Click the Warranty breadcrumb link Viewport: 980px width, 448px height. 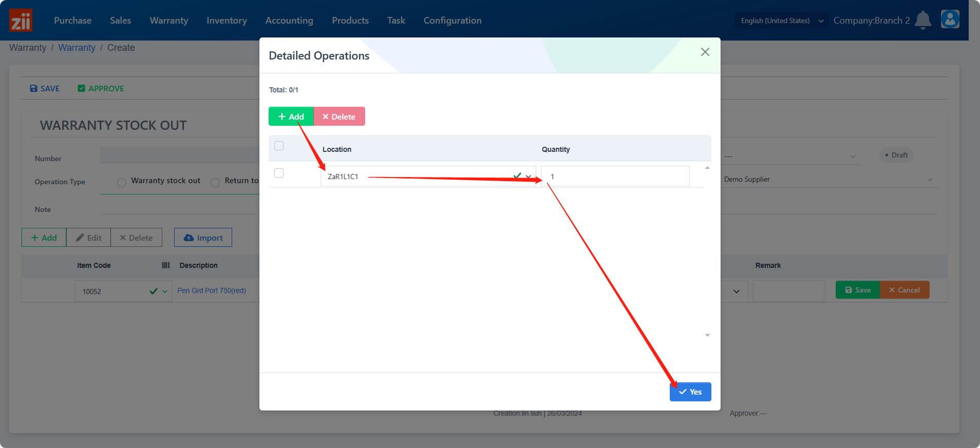(x=77, y=48)
